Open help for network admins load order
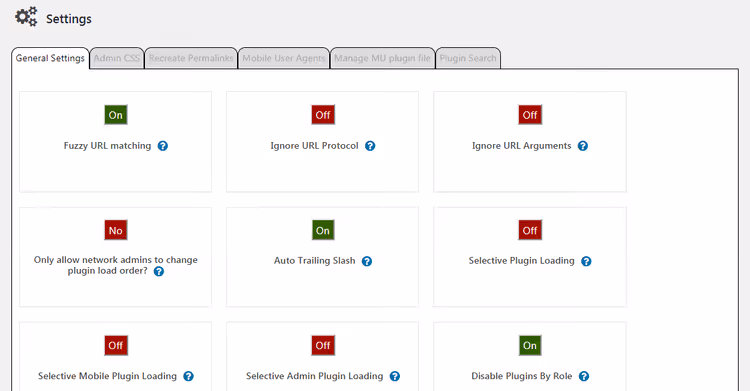Viewport: 750px width, 391px height. click(x=159, y=271)
